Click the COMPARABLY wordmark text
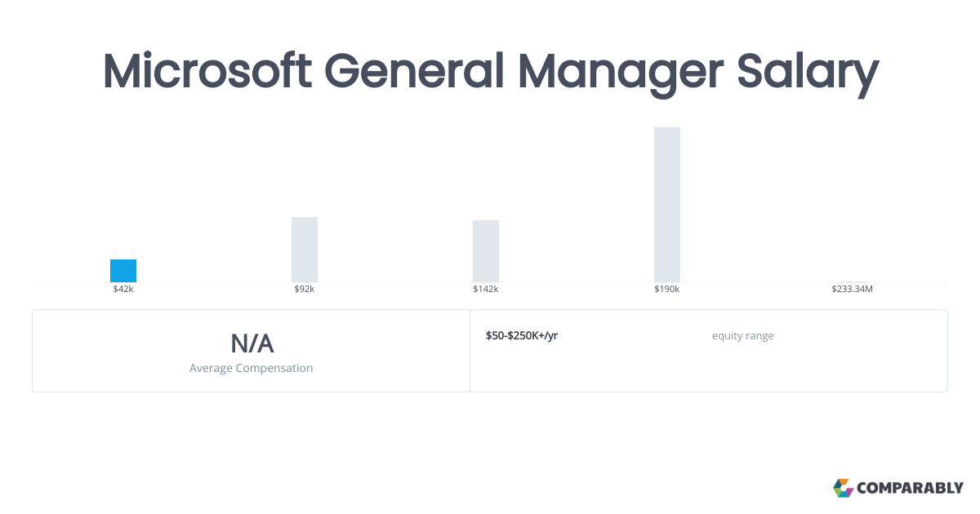Screen dimensions: 980x514 [x=910, y=488]
